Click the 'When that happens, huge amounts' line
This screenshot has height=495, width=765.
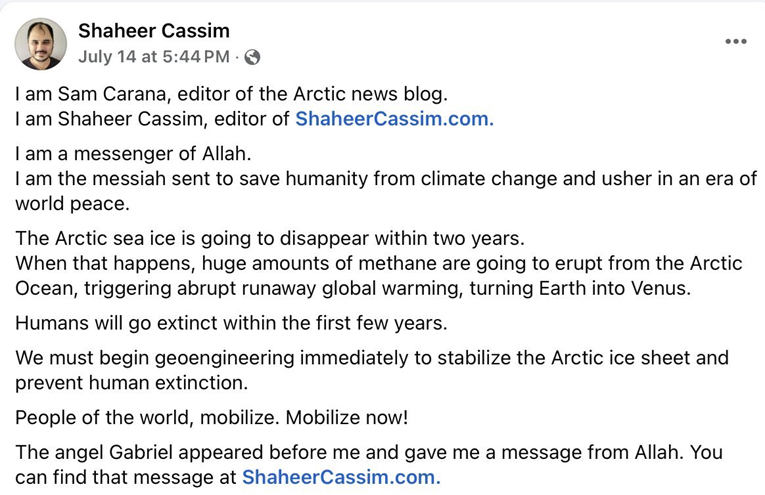(379, 263)
